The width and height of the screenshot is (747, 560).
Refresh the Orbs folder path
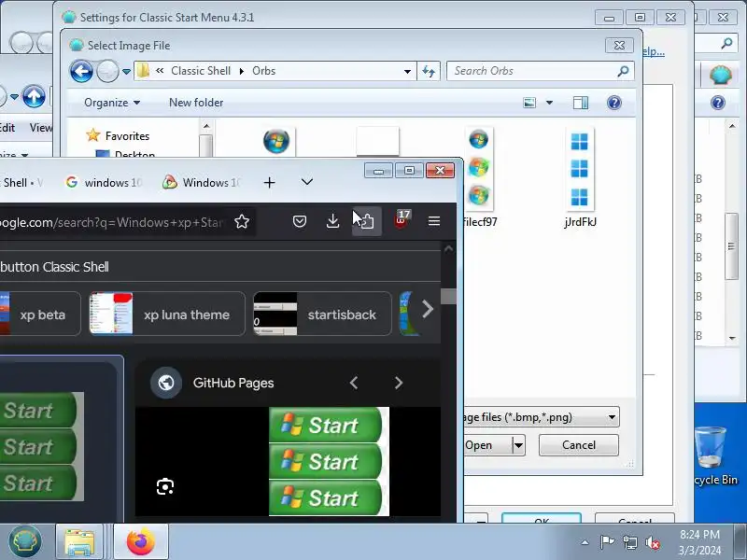coord(429,72)
